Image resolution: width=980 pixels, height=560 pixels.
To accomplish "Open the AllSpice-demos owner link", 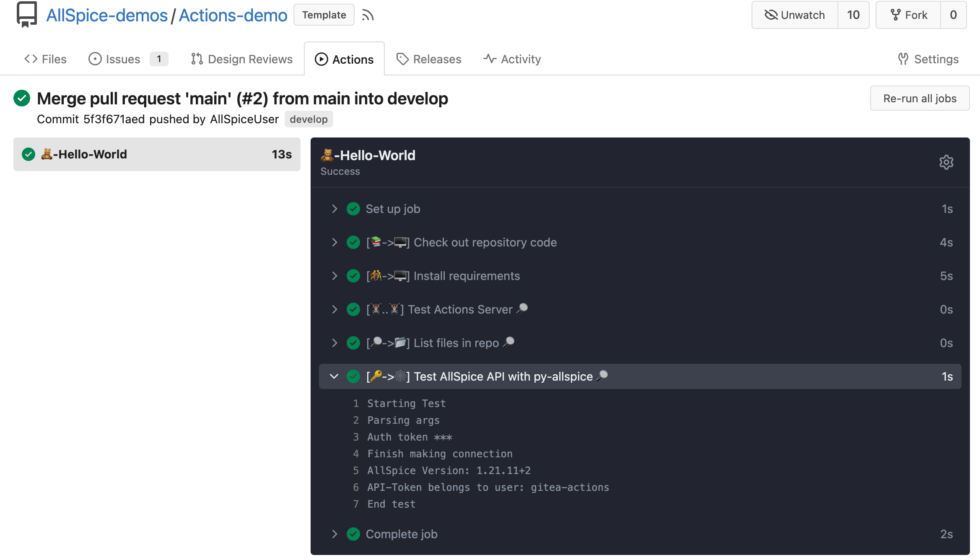I will pyautogui.click(x=107, y=15).
